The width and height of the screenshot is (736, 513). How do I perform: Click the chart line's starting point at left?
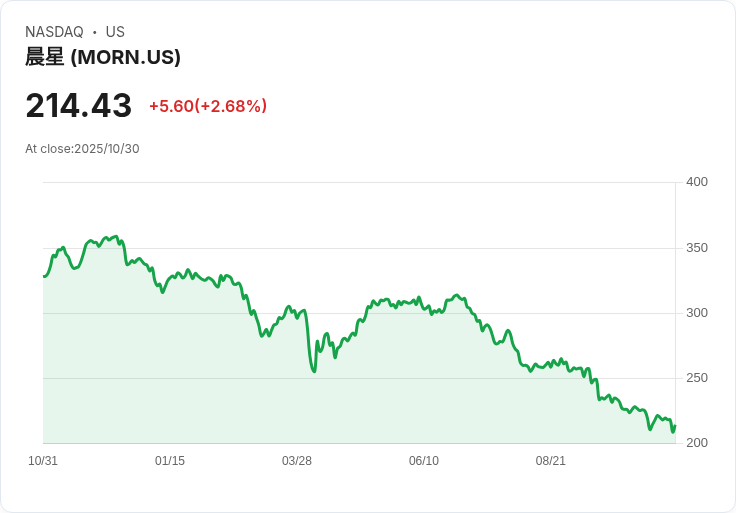tap(44, 276)
